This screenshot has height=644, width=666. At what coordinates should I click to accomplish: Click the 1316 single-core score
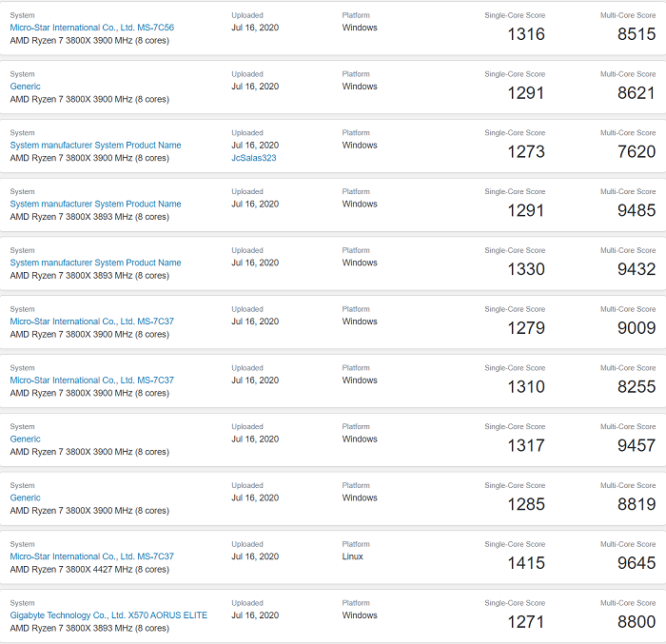(526, 34)
